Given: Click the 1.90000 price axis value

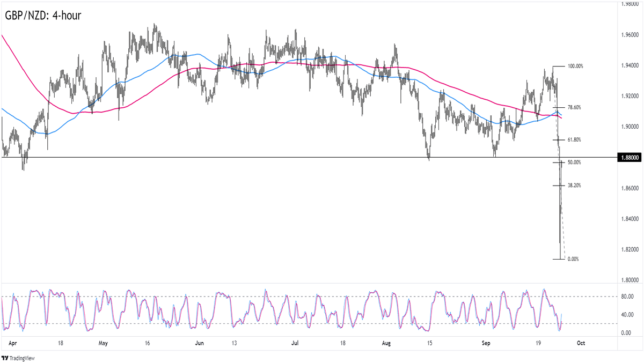Looking at the screenshot, I should (x=630, y=127).
